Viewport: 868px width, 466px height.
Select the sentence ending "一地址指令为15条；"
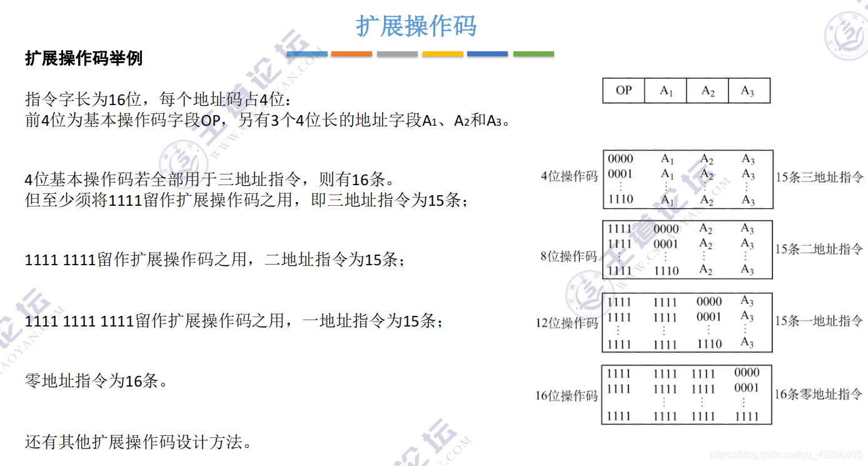235,322
